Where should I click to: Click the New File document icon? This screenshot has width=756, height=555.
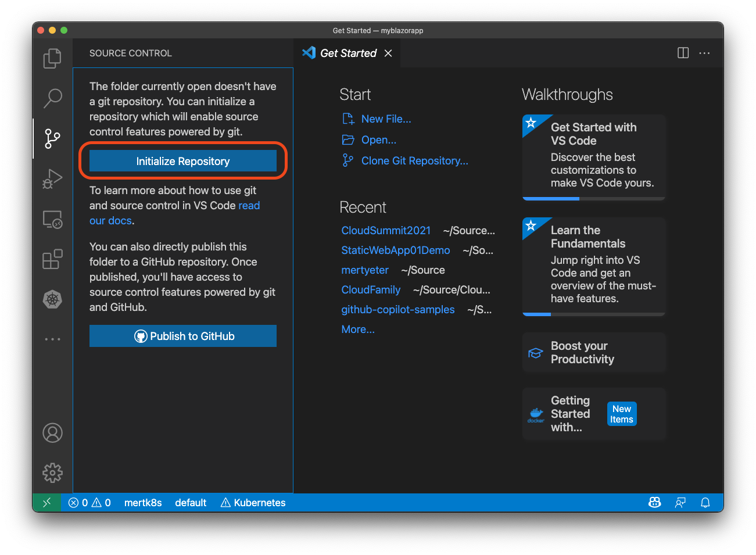[348, 119]
